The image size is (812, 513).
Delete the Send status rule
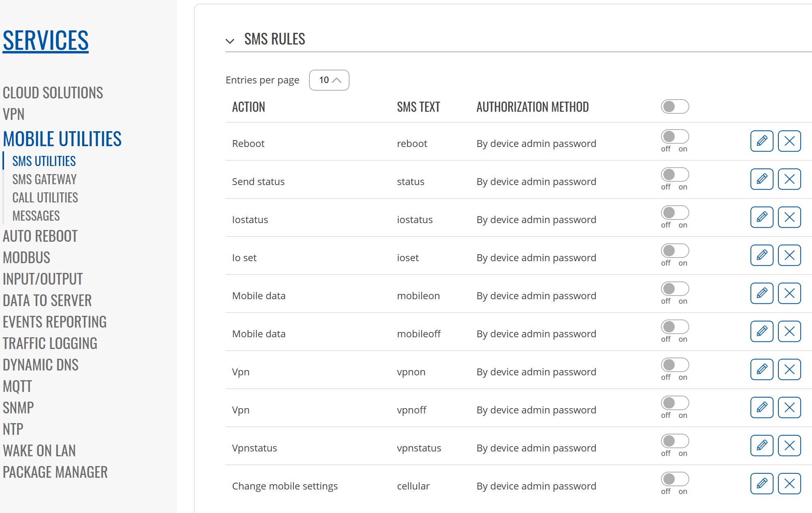click(789, 179)
